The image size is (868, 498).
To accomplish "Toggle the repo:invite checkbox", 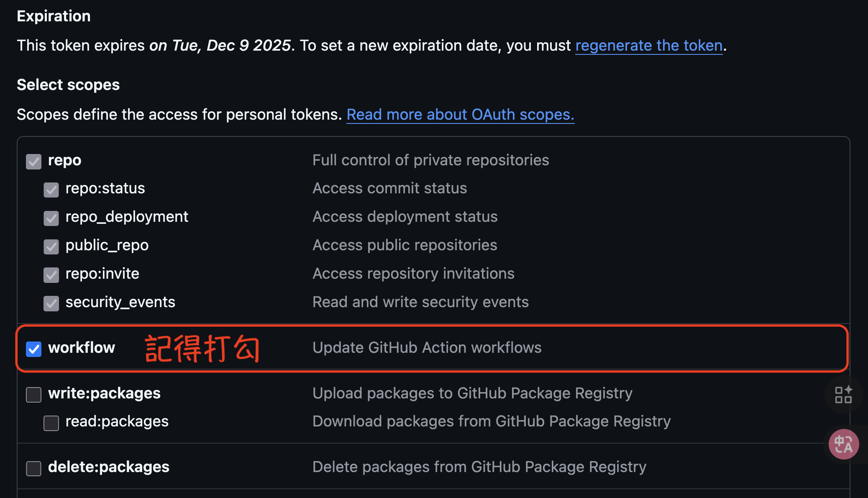I will coord(51,275).
